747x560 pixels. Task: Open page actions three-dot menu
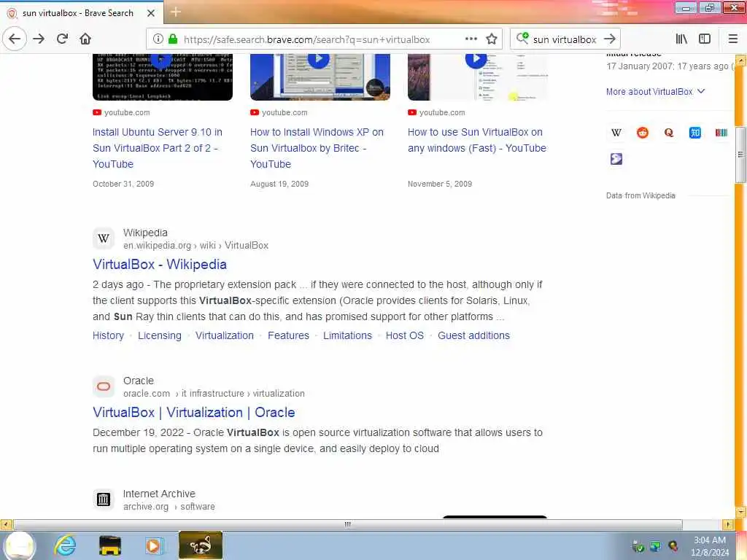471,39
